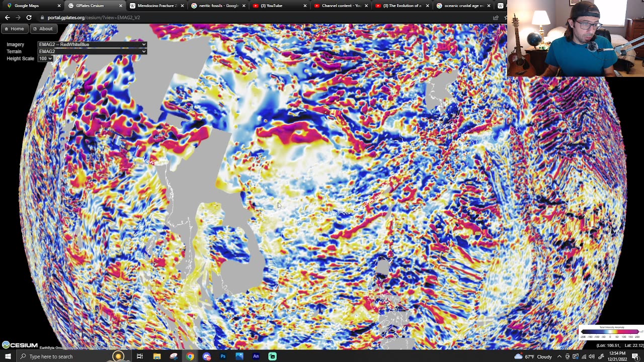The width and height of the screenshot is (644, 362).
Task: Click the link/pen tray icon beside the clock
Action: (x=601, y=356)
